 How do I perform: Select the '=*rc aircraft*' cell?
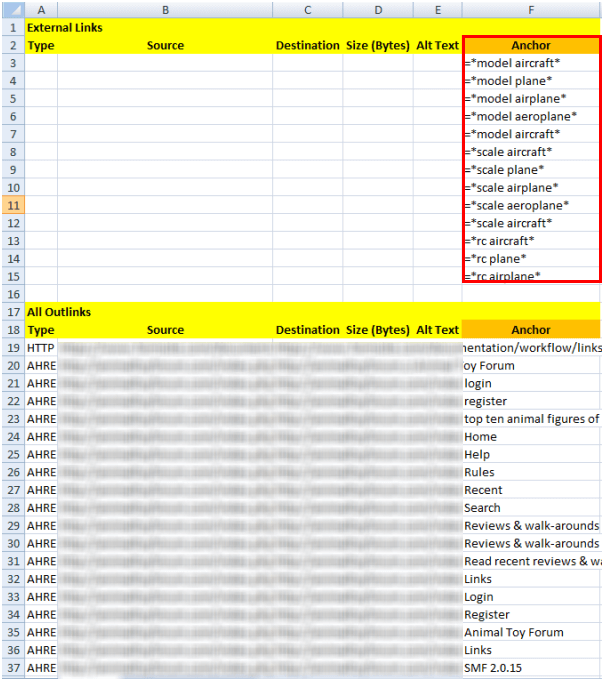(531, 241)
